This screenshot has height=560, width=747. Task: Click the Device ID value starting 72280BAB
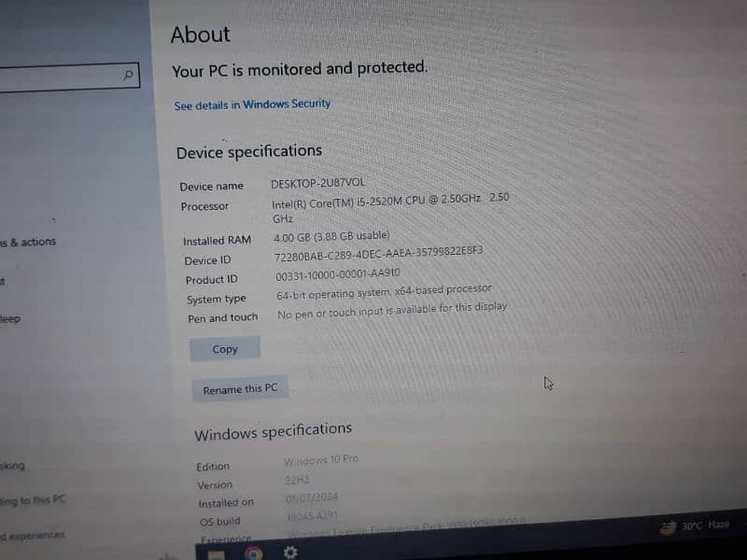(379, 254)
